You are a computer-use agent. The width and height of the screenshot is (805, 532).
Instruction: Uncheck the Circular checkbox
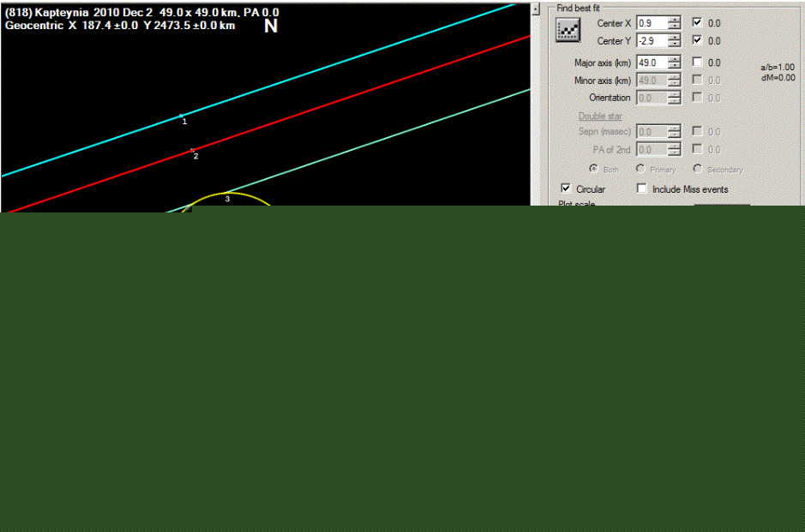click(566, 188)
